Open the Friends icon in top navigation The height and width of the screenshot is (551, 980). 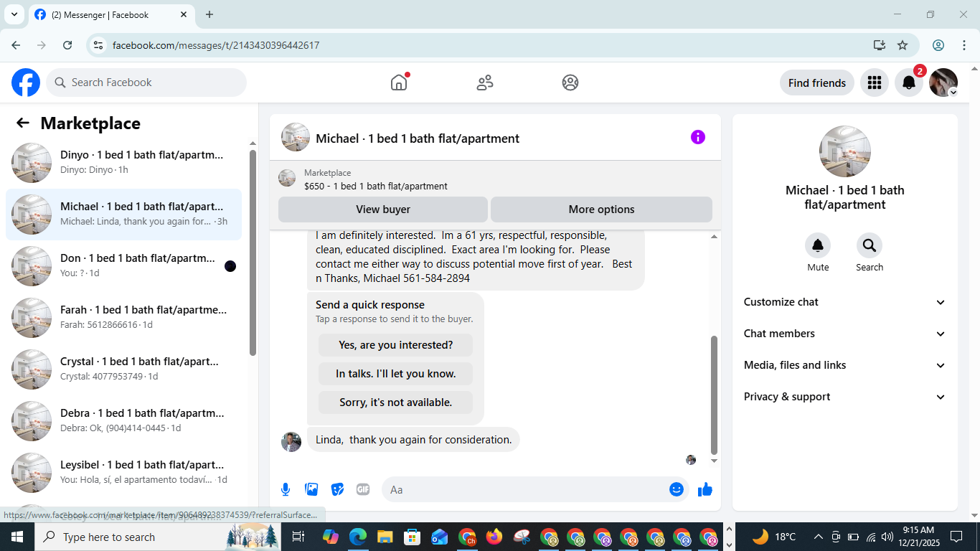pos(485,83)
